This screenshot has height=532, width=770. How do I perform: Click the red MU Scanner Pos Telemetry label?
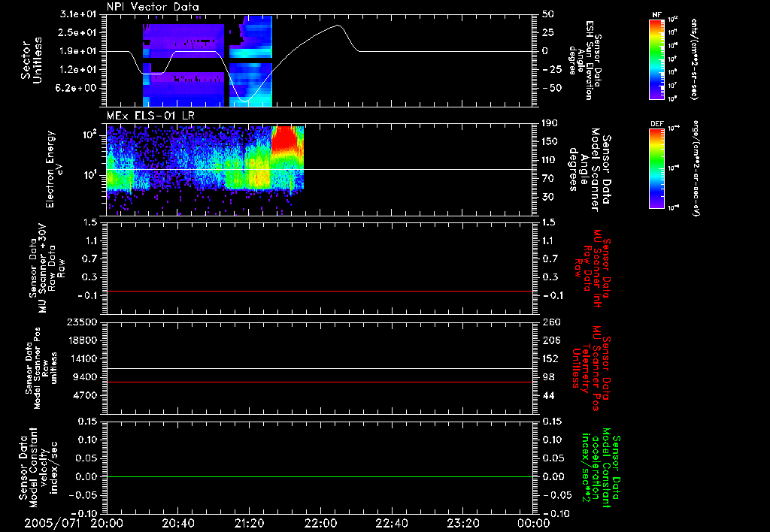click(x=591, y=369)
